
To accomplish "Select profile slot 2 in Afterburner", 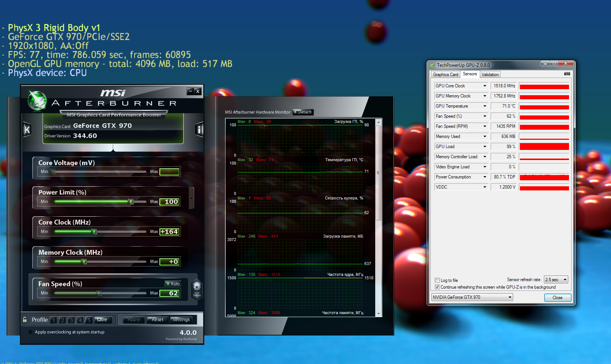I will tap(63, 320).
